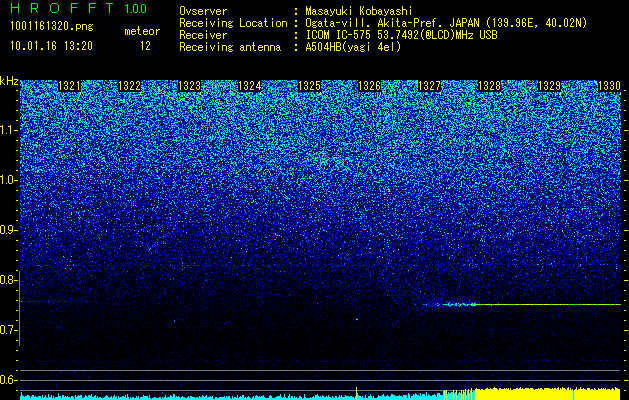Click the 0.8 frequency axis label
Viewport: 629px width, 400px height.
point(9,280)
